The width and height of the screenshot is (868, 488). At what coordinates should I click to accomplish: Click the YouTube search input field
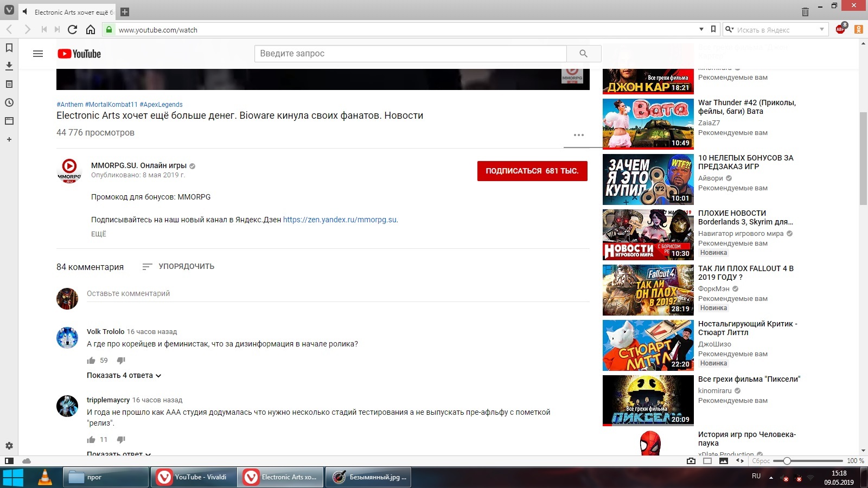pyautogui.click(x=411, y=53)
